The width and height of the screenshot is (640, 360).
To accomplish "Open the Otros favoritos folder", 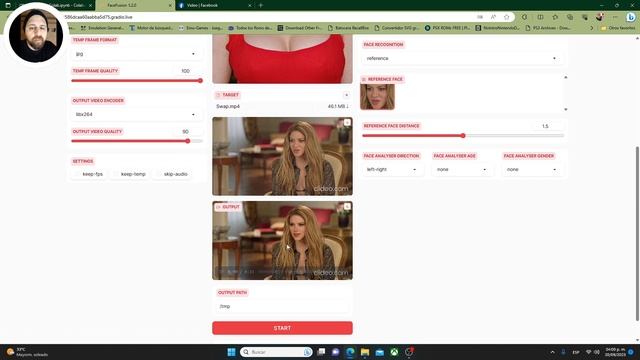I will 618,28.
